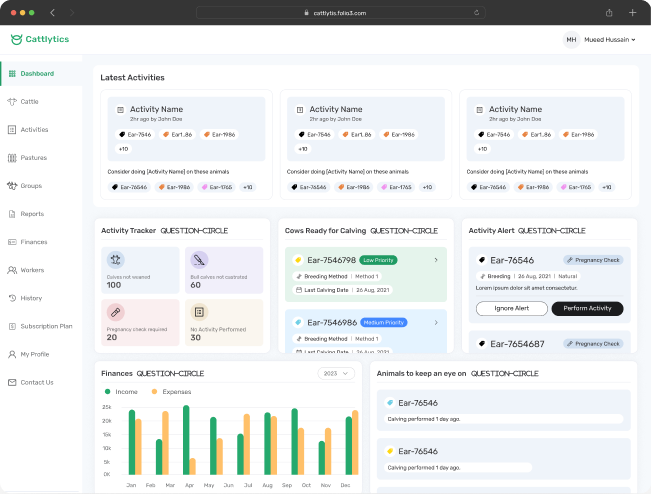Click the browser address bar URL
This screenshot has height=494, width=651.
pyautogui.click(x=325, y=12)
